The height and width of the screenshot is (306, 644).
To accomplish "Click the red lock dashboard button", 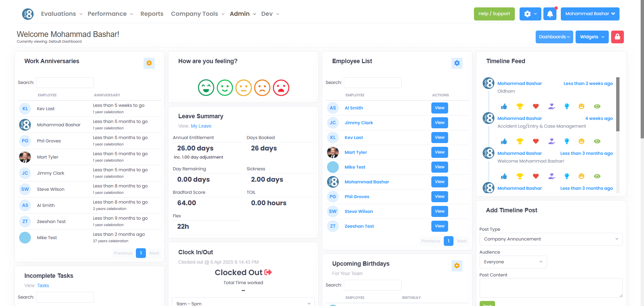I will (617, 37).
